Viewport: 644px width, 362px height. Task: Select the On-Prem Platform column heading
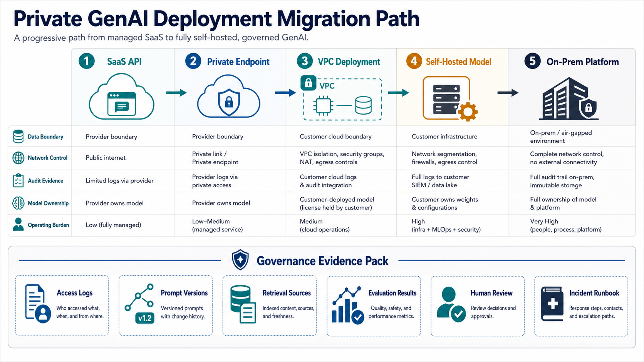[x=582, y=62]
